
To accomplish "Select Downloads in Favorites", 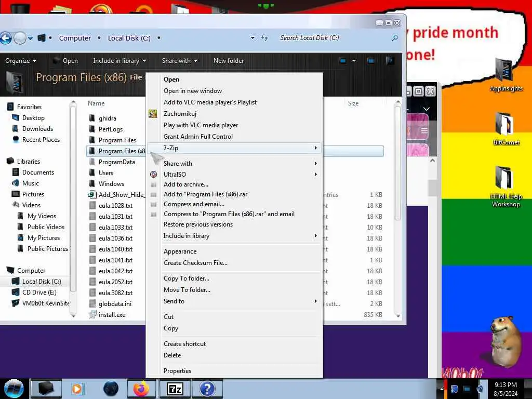I will (37, 129).
